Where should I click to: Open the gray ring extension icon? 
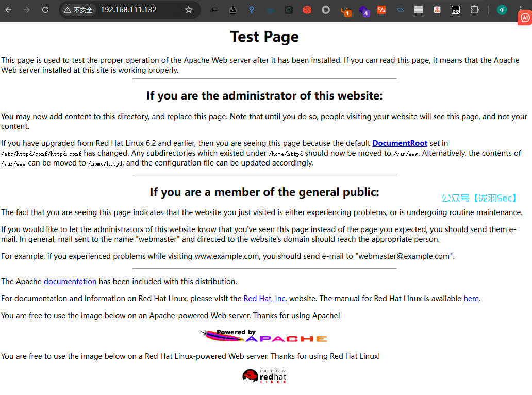326,10
